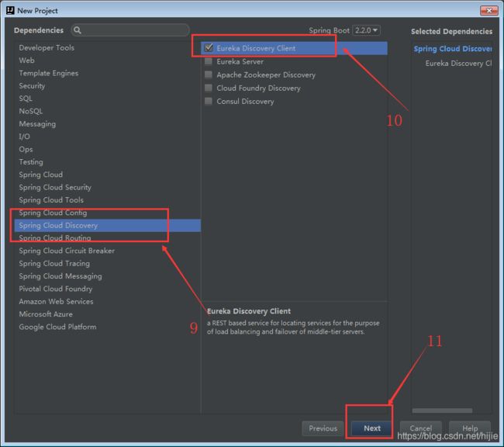
Task: Open the Spring Cloud category
Action: pos(107,175)
